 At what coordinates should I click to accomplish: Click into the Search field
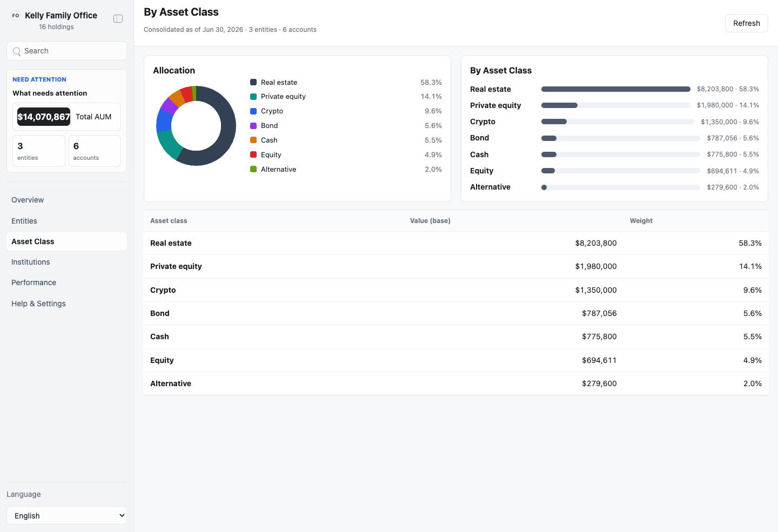pyautogui.click(x=66, y=51)
